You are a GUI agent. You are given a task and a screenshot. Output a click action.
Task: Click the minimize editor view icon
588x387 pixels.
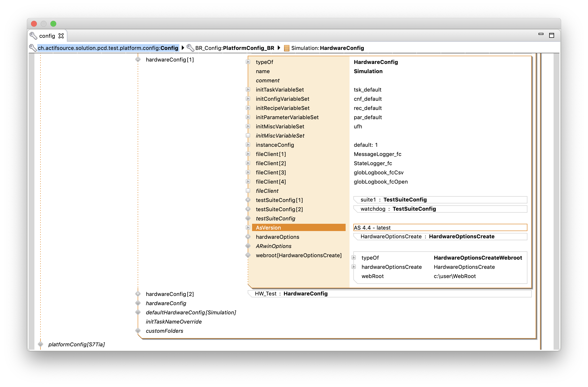[x=541, y=34]
